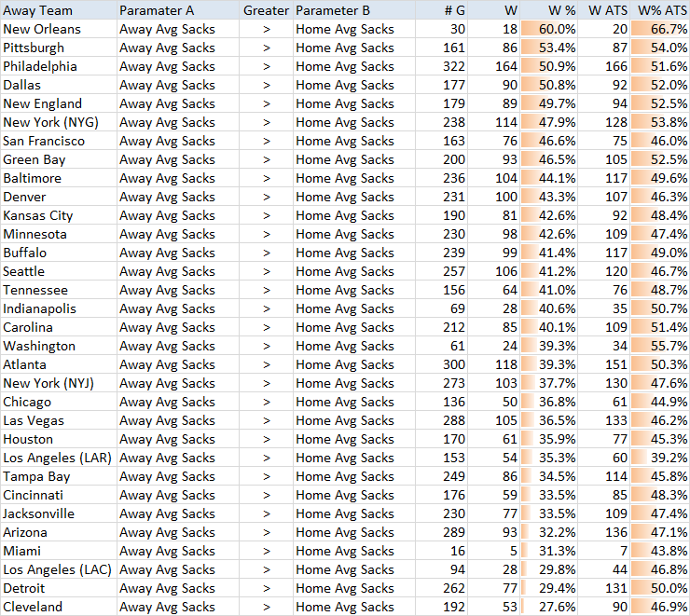Select Denver's 100 wins cell
Image resolution: width=690 pixels, height=616 pixels.
pos(494,197)
